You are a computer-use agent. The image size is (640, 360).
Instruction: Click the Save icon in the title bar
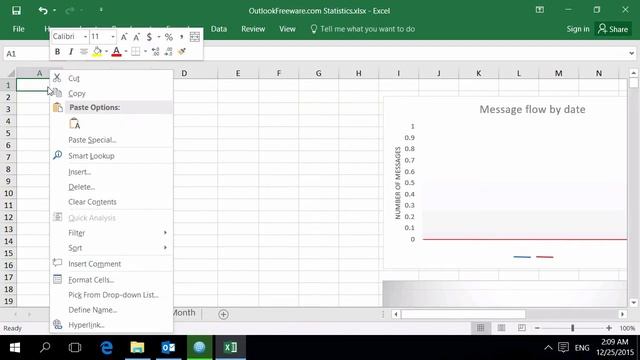coord(16,11)
